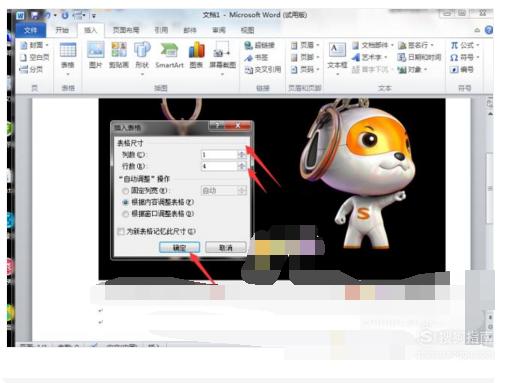Image resolution: width=517 pixels, height=383 pixels.
Task: Click the columns count spinner arrows
Action: 242,155
